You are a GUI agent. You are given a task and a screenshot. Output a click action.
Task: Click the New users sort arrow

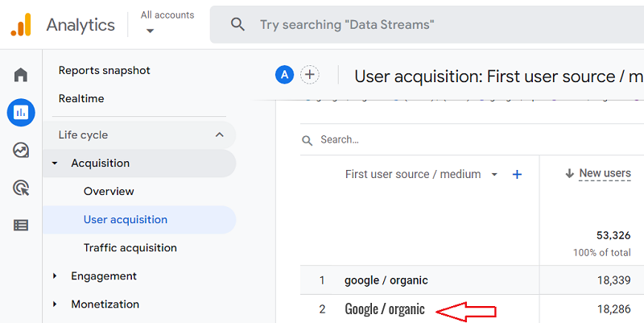569,174
